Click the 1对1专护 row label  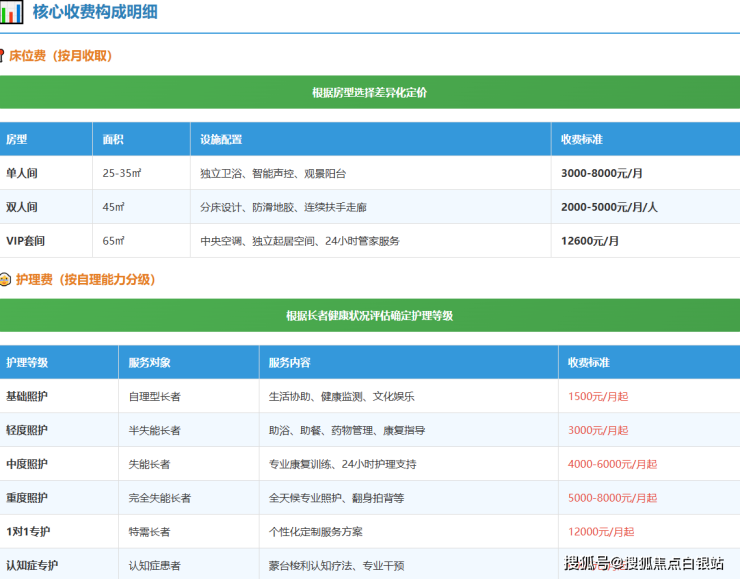coord(27,532)
